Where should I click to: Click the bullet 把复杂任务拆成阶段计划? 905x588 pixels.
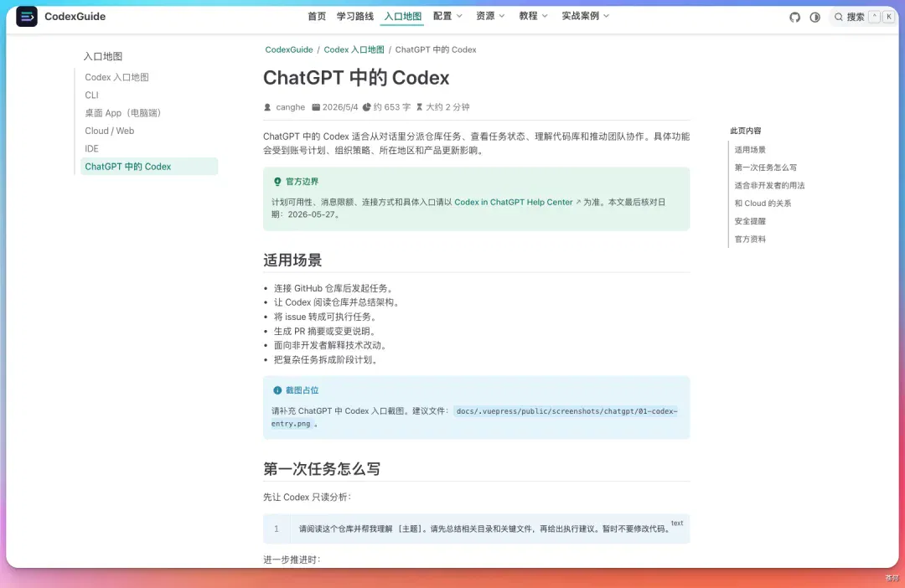[326, 360]
